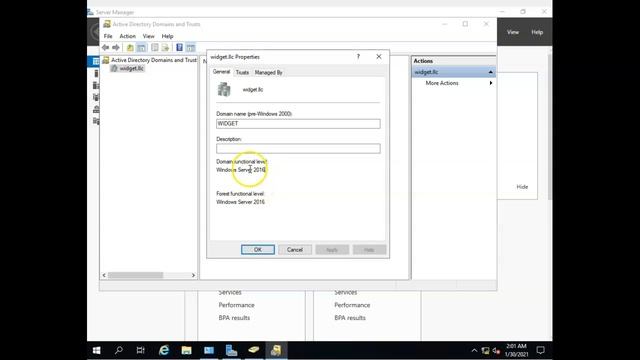
Task: Select All Servers icon in Server Manager sidebar
Action: pyautogui.click(x=96, y=85)
